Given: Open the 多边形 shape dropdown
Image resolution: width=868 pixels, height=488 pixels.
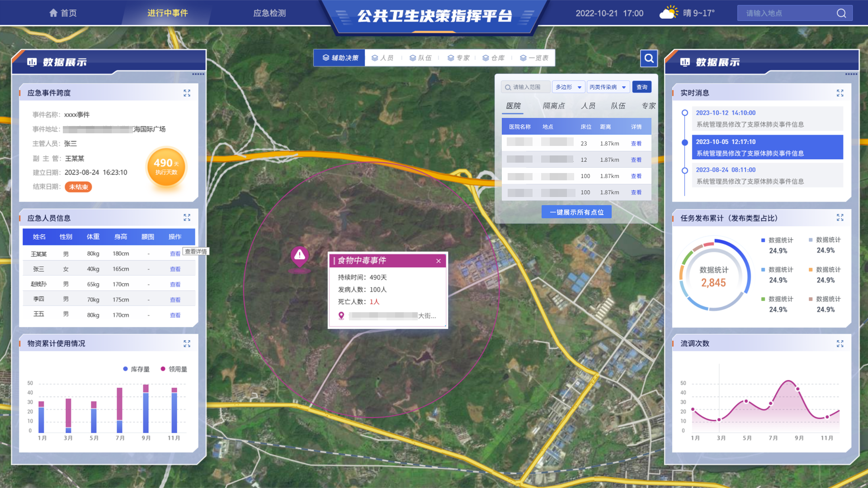Looking at the screenshot, I should [x=568, y=87].
